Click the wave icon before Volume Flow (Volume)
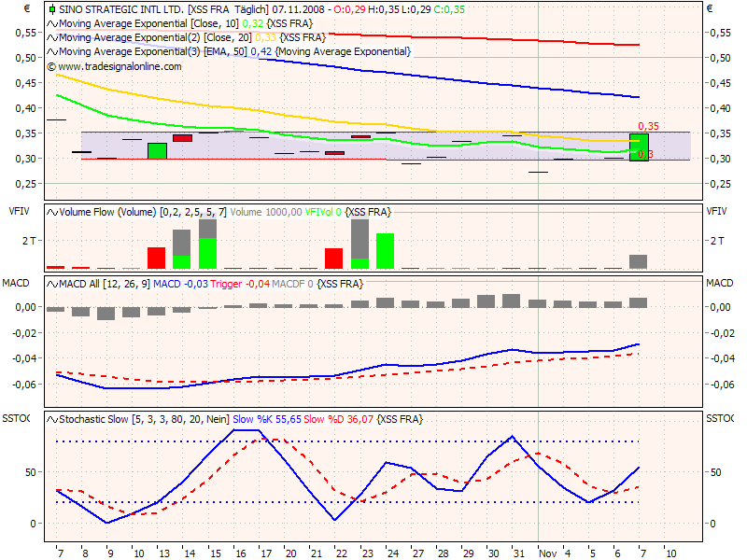 point(52,213)
